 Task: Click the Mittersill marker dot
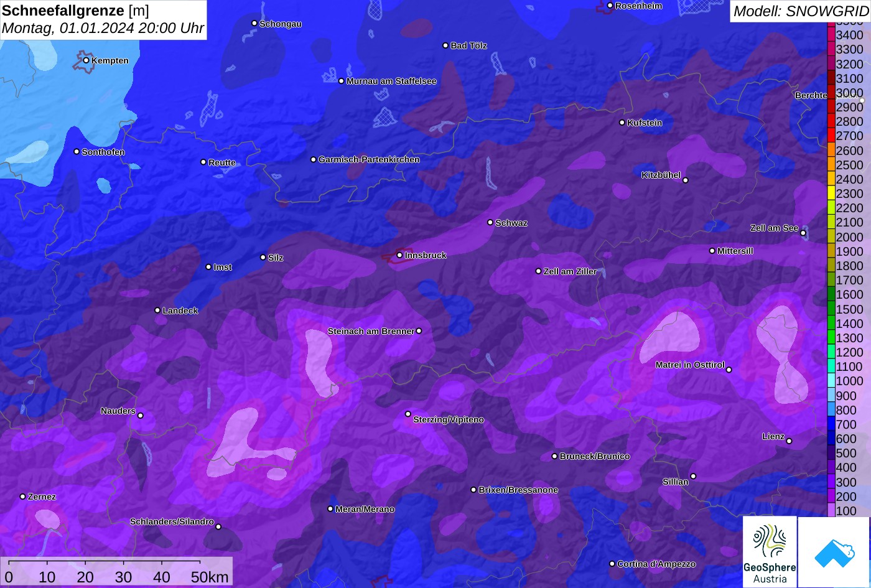712,251
